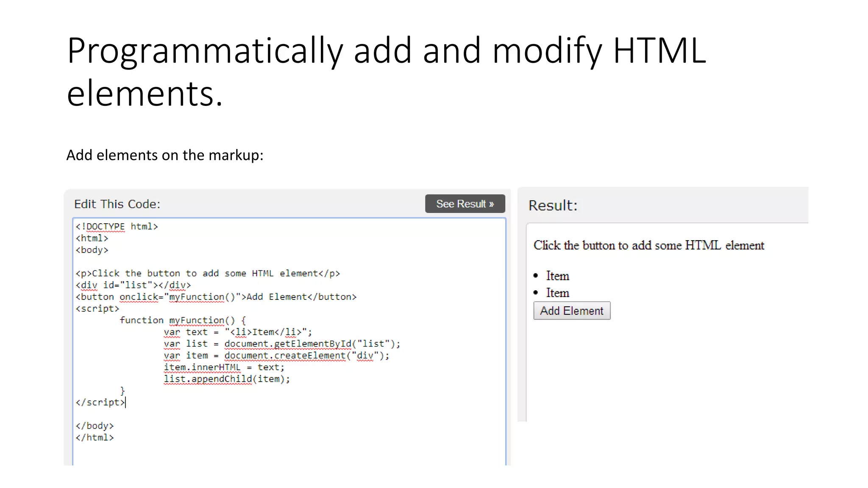Viewport: 868px width, 488px height.
Task: Click the 'var text' code line
Action: tap(238, 332)
